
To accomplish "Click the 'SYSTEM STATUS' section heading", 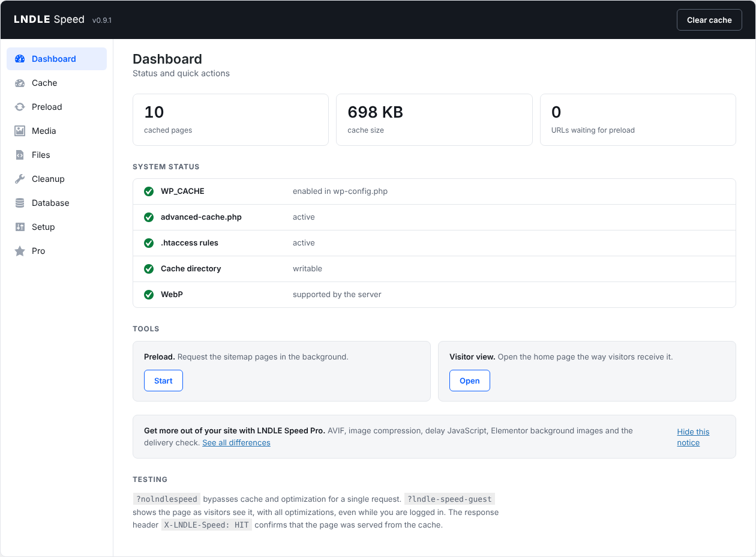I will pyautogui.click(x=166, y=167).
